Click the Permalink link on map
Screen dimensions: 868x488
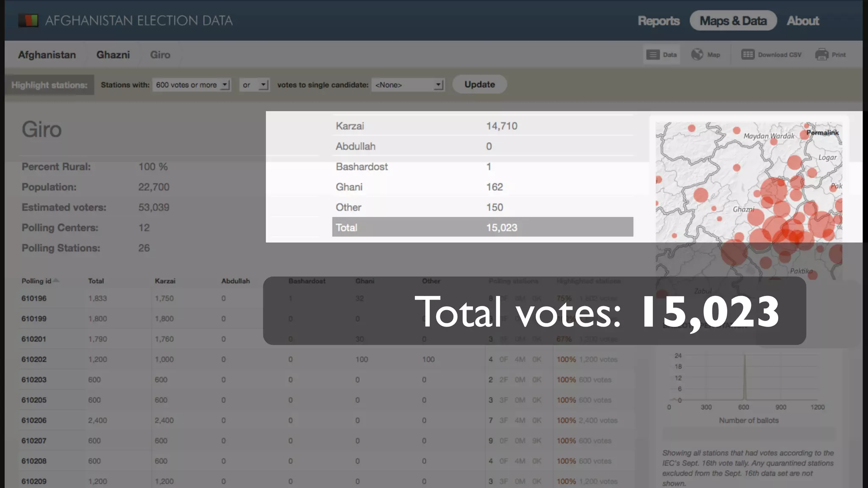(x=822, y=133)
